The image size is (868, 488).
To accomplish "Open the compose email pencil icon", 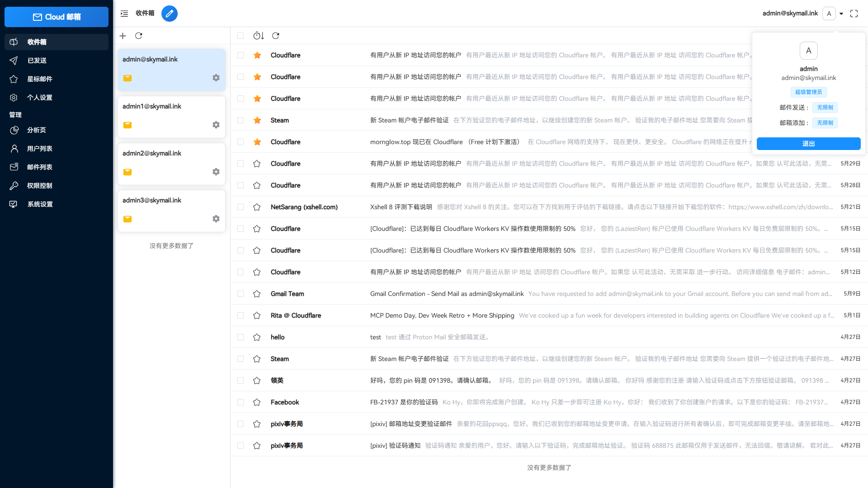I will point(170,14).
